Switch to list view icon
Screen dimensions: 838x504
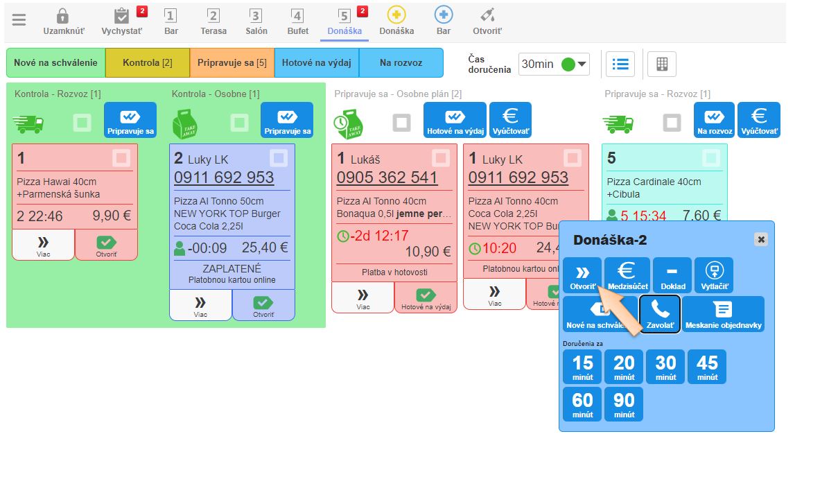tap(620, 64)
